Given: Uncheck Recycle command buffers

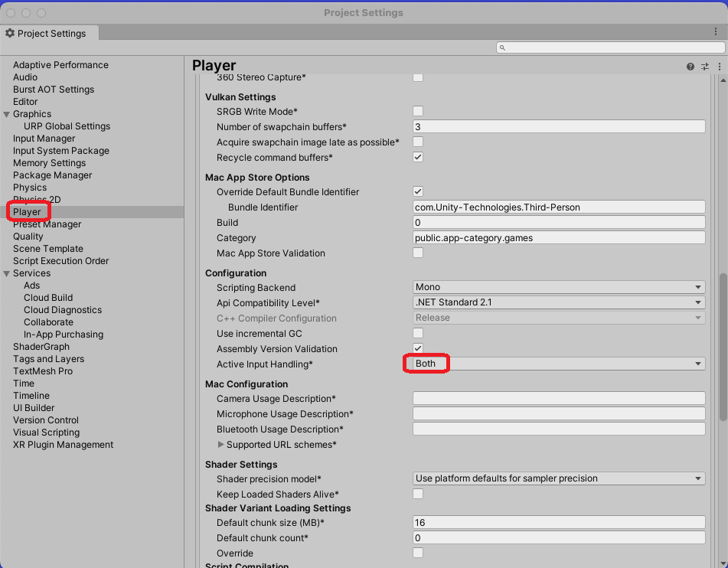Looking at the screenshot, I should 418,158.
